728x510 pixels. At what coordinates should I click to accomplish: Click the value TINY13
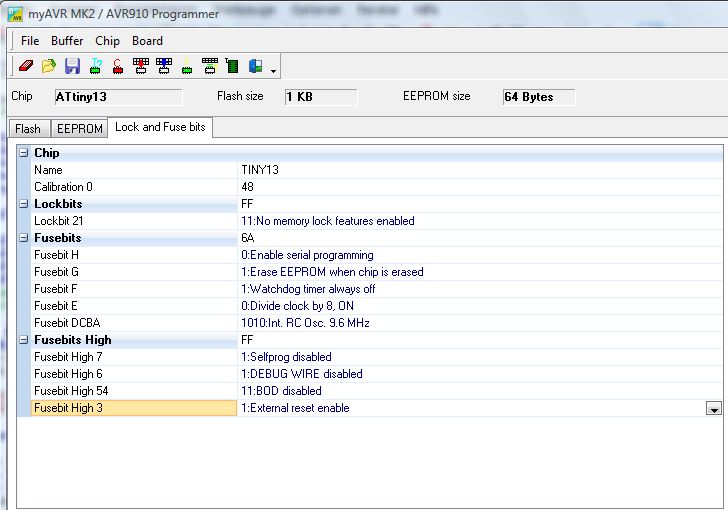260,170
